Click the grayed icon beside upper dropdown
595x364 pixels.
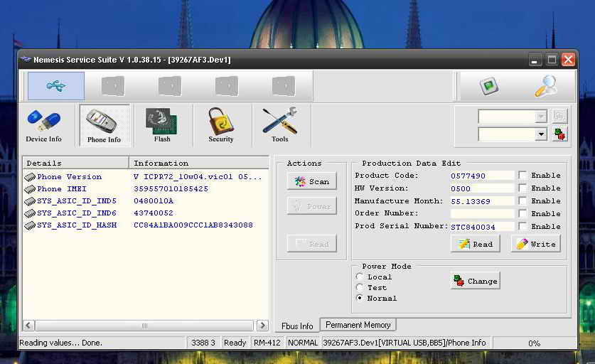[x=559, y=116]
